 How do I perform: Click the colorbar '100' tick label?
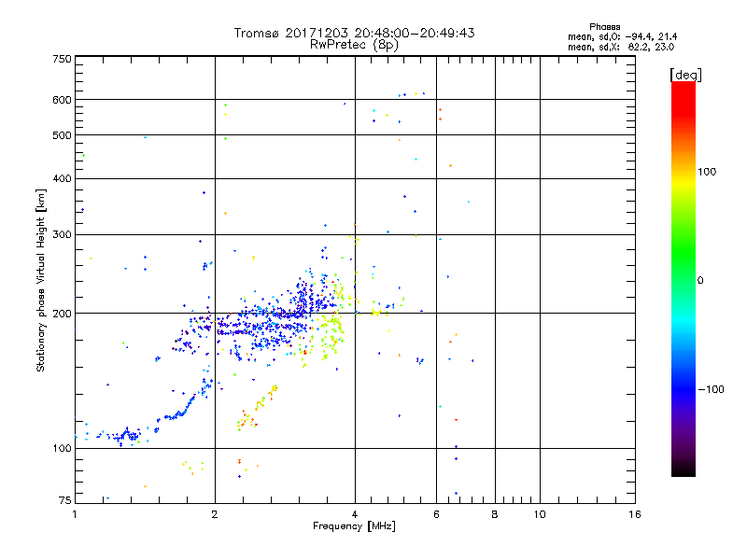[x=707, y=172]
